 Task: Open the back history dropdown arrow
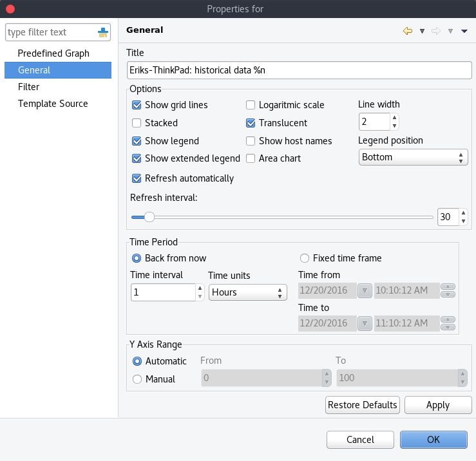point(422,31)
